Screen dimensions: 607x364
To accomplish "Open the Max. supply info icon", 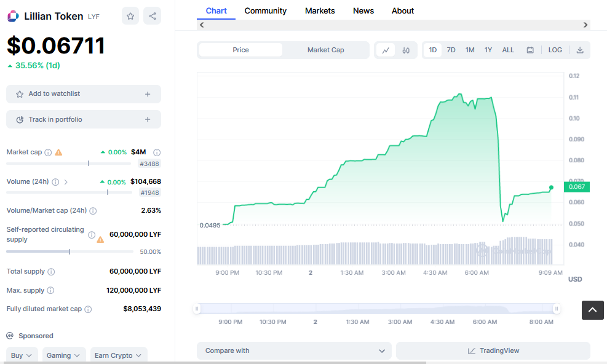I will tap(50, 290).
